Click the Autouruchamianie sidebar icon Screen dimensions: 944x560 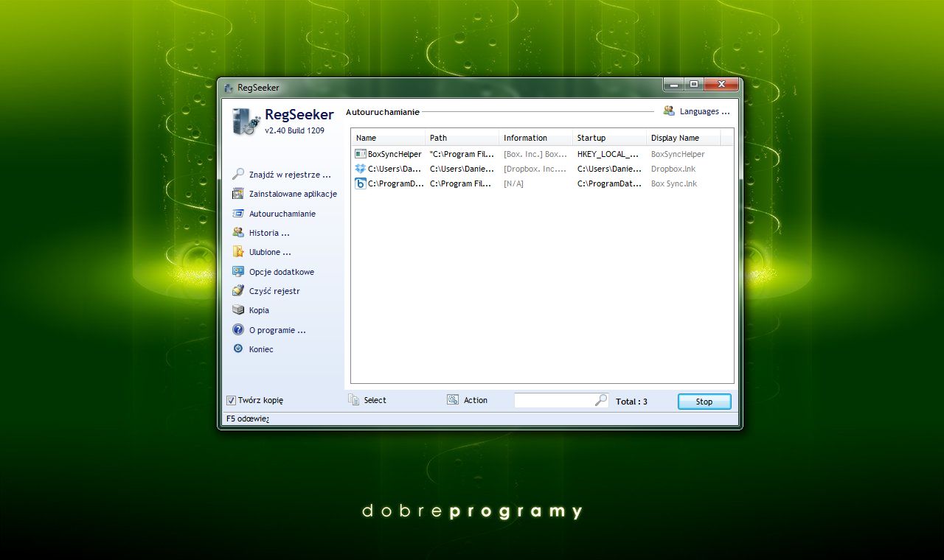(237, 214)
